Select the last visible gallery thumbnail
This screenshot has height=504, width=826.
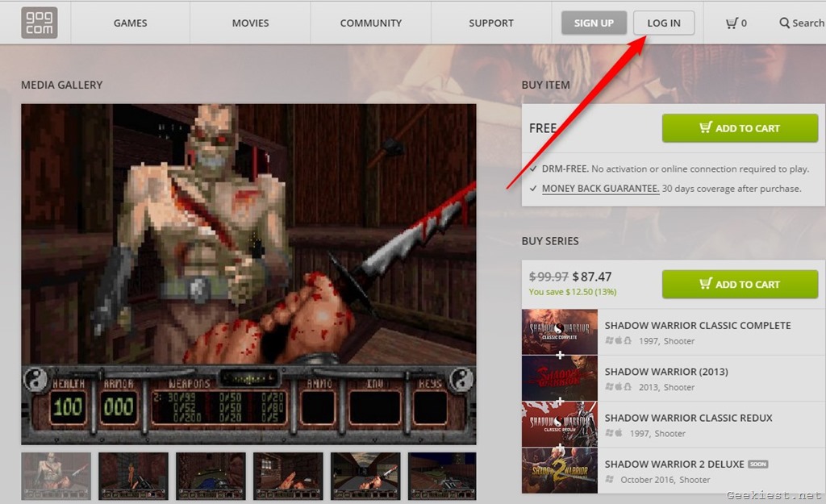click(x=442, y=476)
